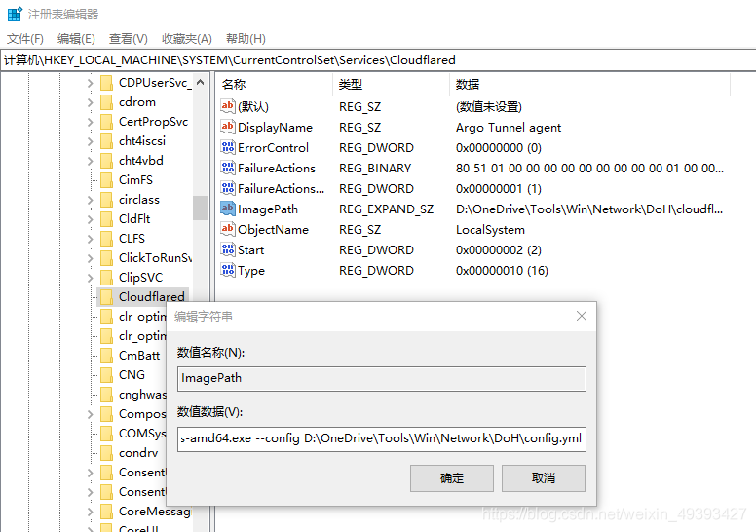
Task: Confirm the edit with 确定 button
Action: click(x=452, y=478)
